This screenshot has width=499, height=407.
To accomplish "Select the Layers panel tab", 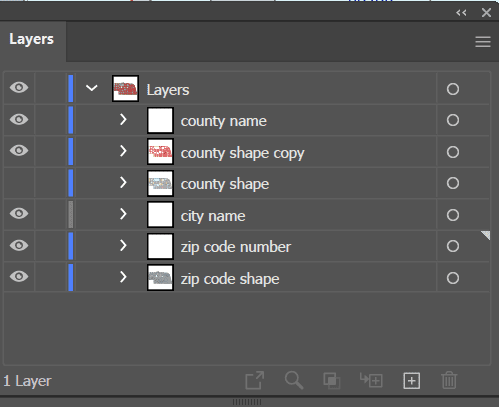I will point(32,39).
